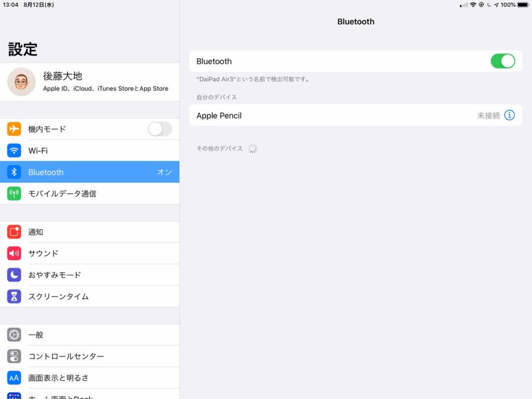Tap the Control Center switches icon

click(x=14, y=356)
